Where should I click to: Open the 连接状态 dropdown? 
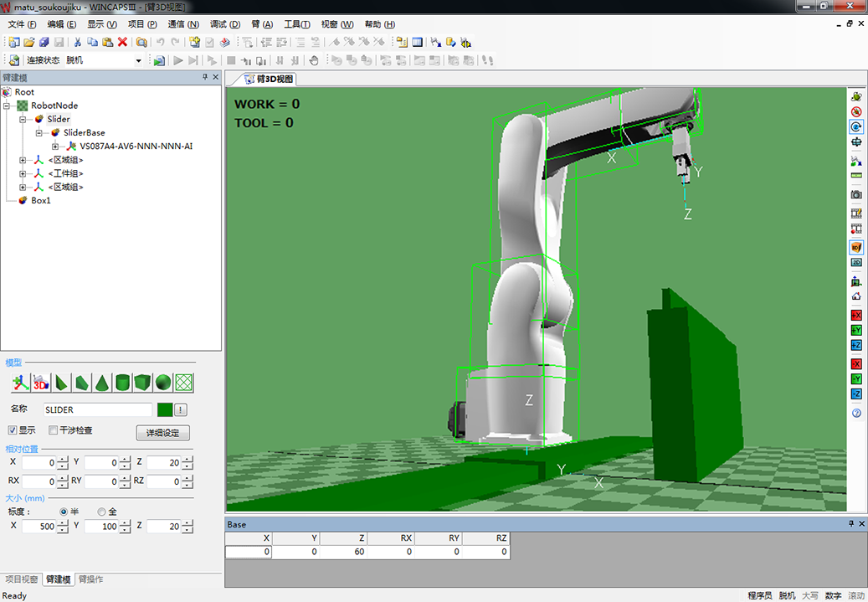click(x=138, y=60)
